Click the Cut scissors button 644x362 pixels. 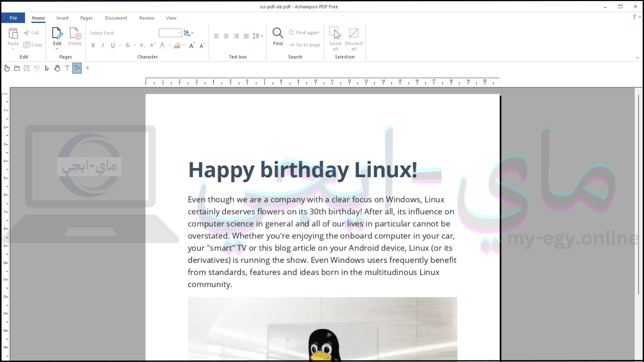[32, 33]
